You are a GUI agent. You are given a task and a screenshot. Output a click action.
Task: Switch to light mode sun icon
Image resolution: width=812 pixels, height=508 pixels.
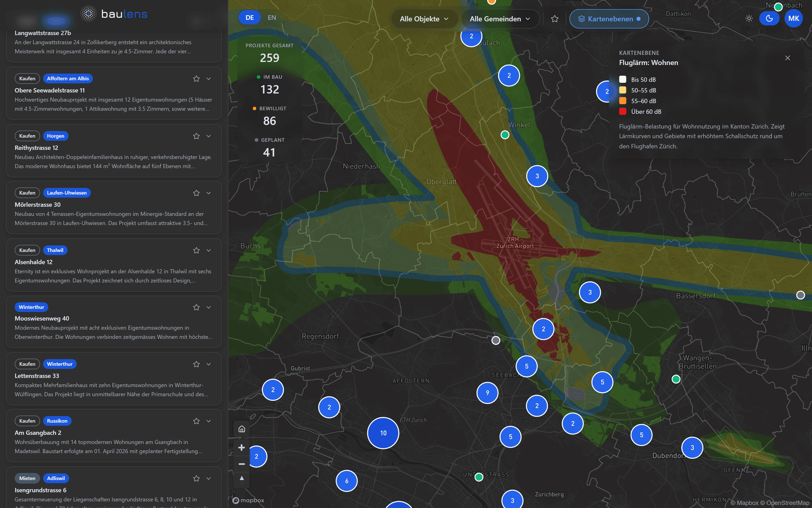click(x=749, y=18)
